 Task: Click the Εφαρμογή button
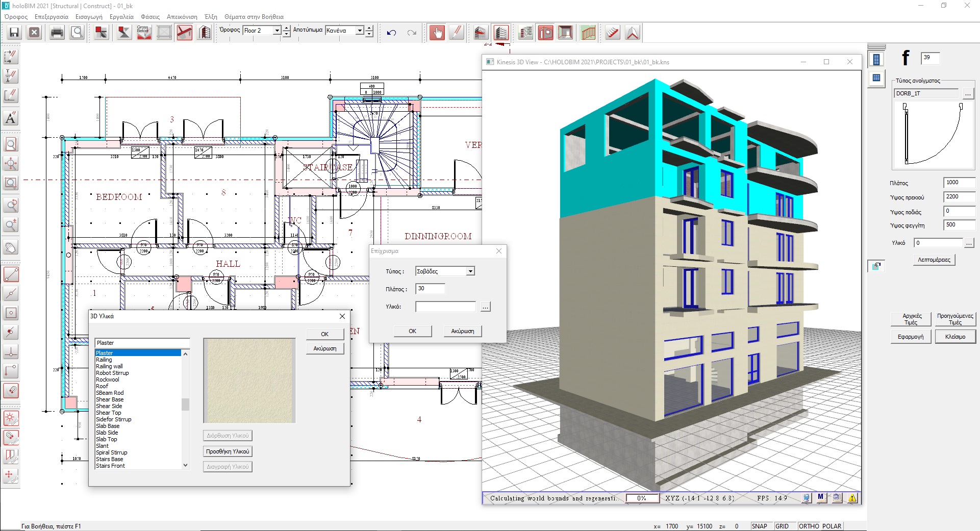[x=911, y=337]
